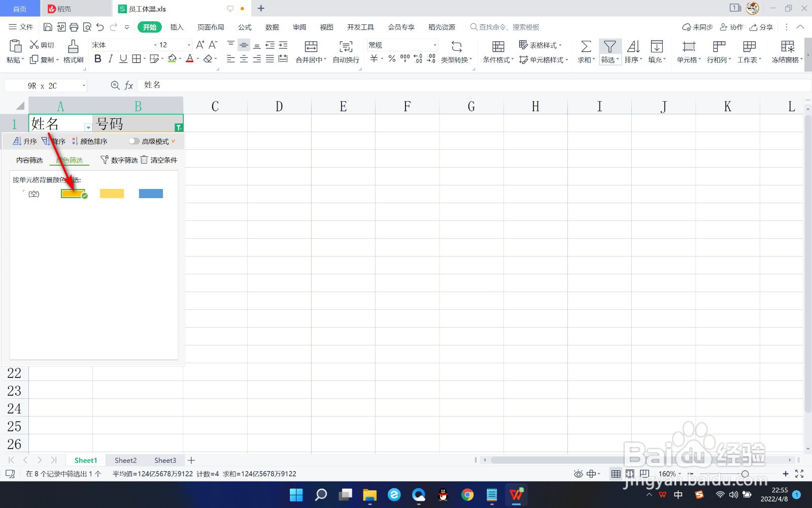Image resolution: width=812 pixels, height=508 pixels.
Task: Click 协作 collaborate button
Action: coord(732,27)
